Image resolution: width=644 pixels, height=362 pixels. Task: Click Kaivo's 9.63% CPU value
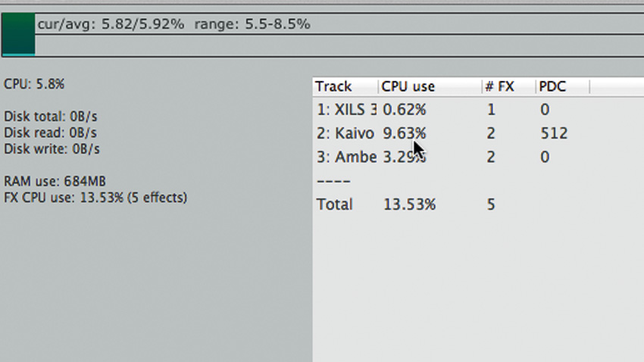coord(405,133)
